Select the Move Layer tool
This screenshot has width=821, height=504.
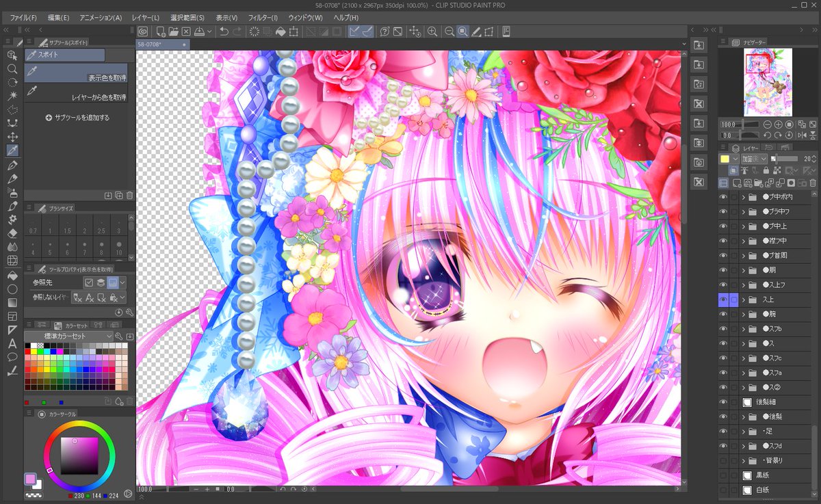[x=12, y=137]
